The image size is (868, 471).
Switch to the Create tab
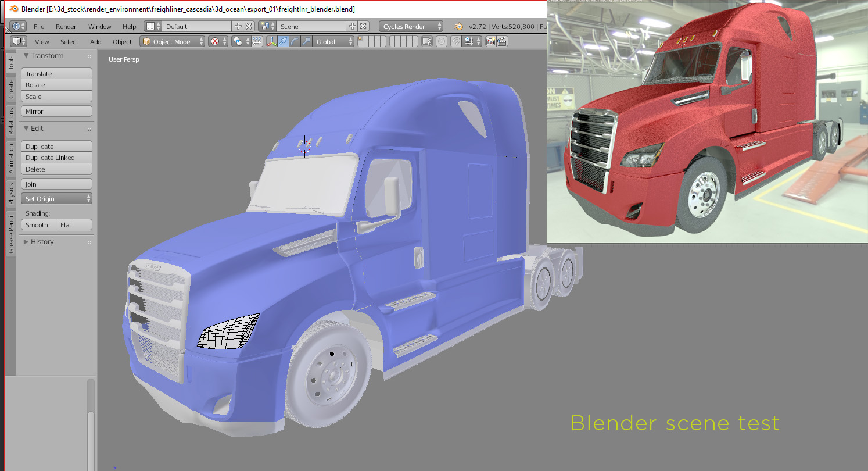(x=10, y=89)
